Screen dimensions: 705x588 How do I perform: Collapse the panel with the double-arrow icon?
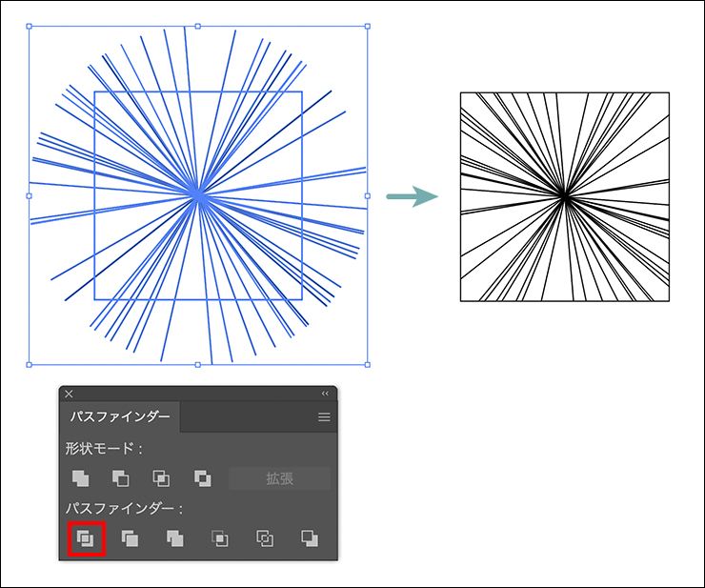[325, 393]
